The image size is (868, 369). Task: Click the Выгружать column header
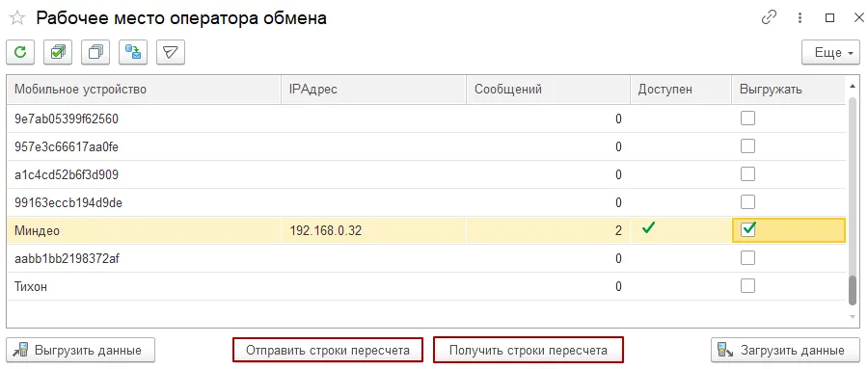click(x=789, y=90)
